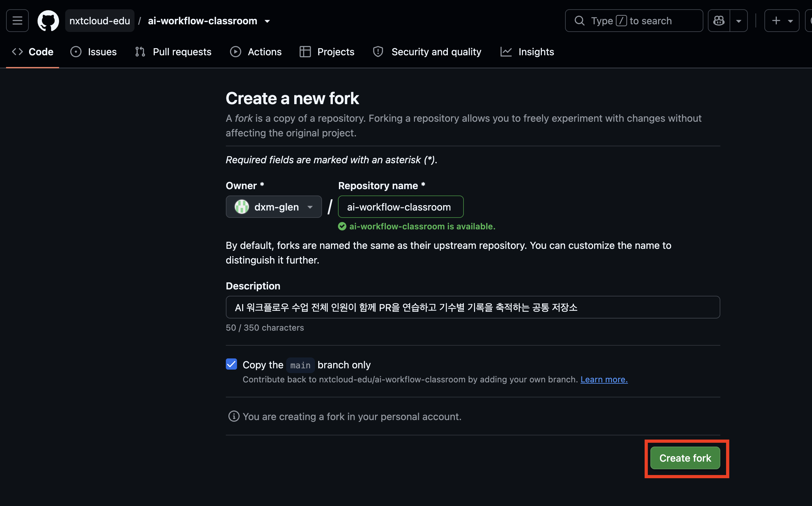Go to GitHub home via Octocat logo
Screen dimensions: 812x506
48,21
